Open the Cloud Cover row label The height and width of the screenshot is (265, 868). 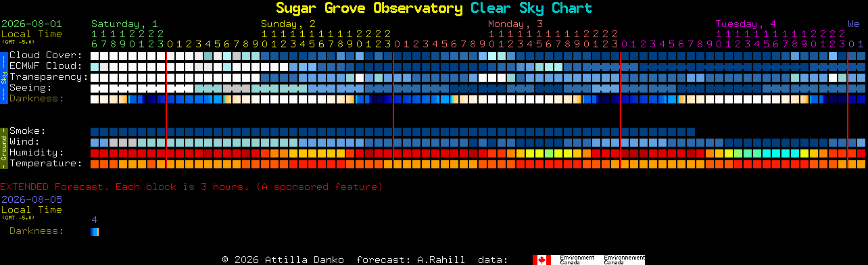pos(46,55)
